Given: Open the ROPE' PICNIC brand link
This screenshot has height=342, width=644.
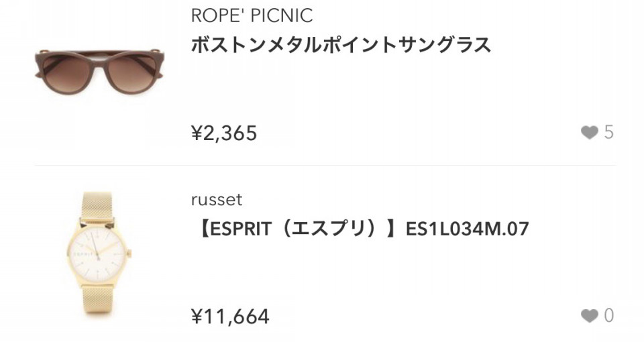Looking at the screenshot, I should pyautogui.click(x=252, y=16).
